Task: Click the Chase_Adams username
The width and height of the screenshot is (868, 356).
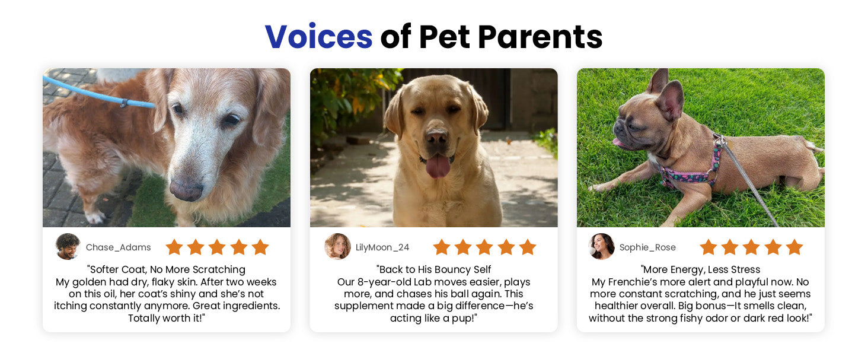Action: coord(119,247)
